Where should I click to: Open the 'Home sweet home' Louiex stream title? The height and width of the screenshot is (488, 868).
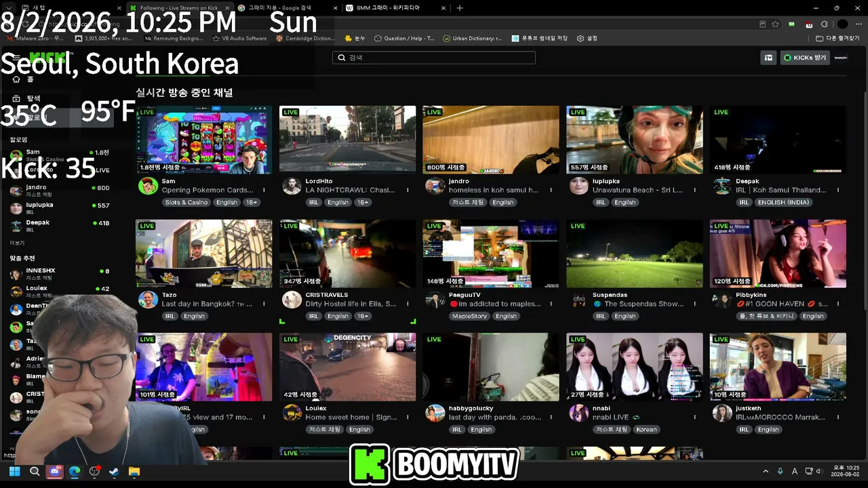(351, 418)
